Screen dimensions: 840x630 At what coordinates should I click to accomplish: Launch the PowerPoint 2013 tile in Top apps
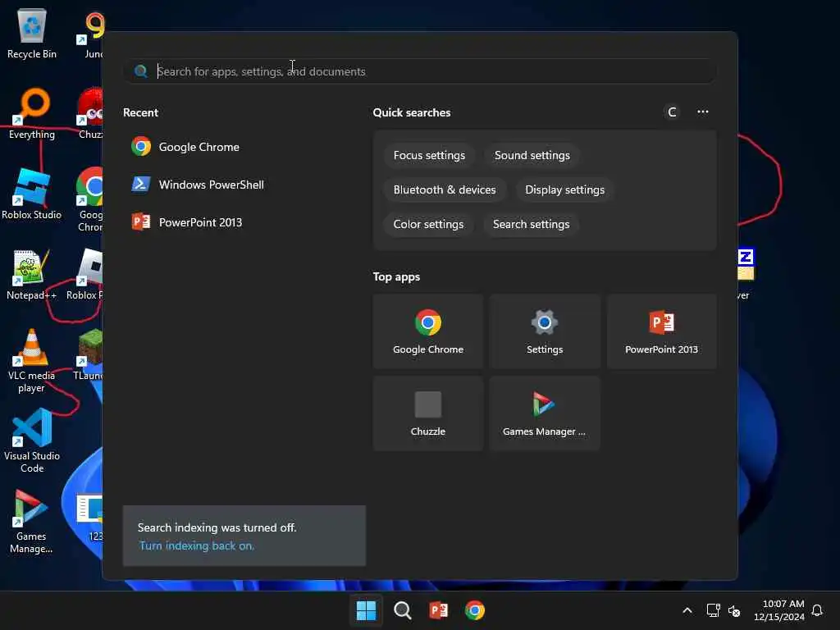[662, 331]
